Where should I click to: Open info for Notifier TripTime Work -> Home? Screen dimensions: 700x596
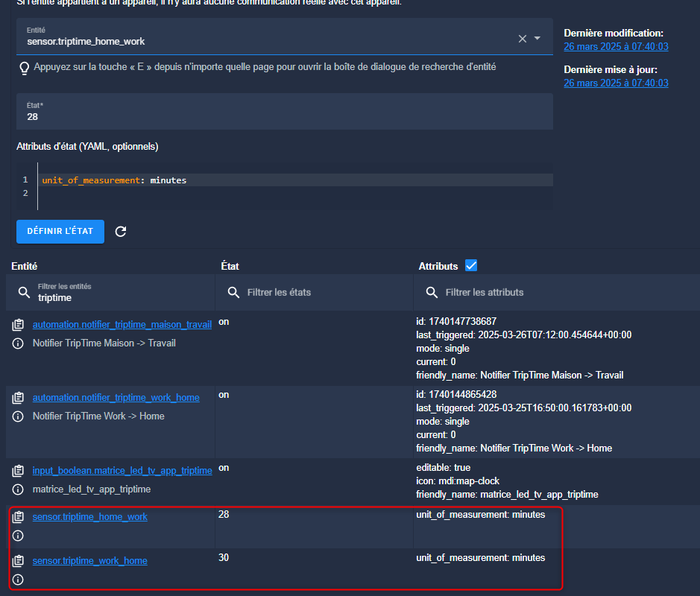point(18,416)
